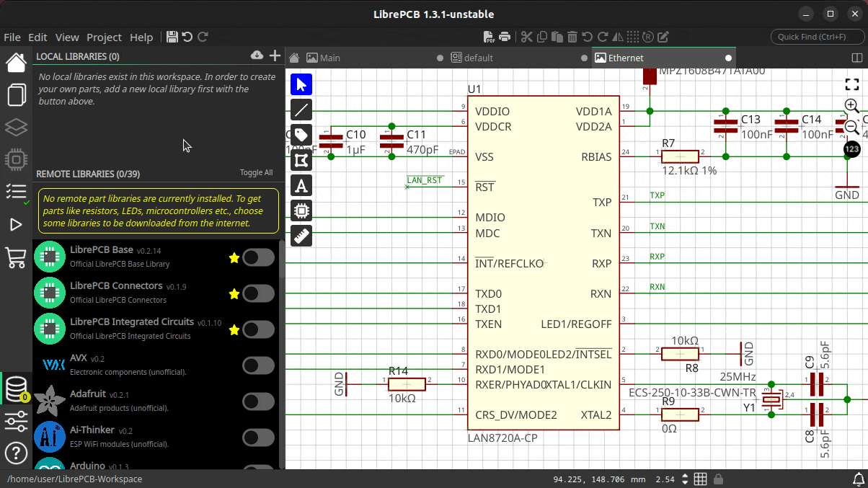This screenshot has height=488, width=868.
Task: Open the chip panel in sidebar
Action: [16, 159]
